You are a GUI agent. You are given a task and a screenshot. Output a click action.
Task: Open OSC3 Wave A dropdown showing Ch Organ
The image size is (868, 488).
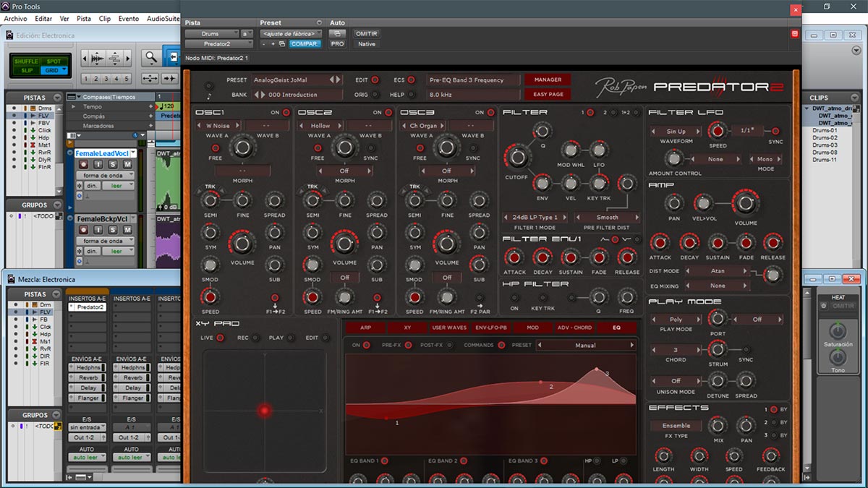(x=422, y=125)
